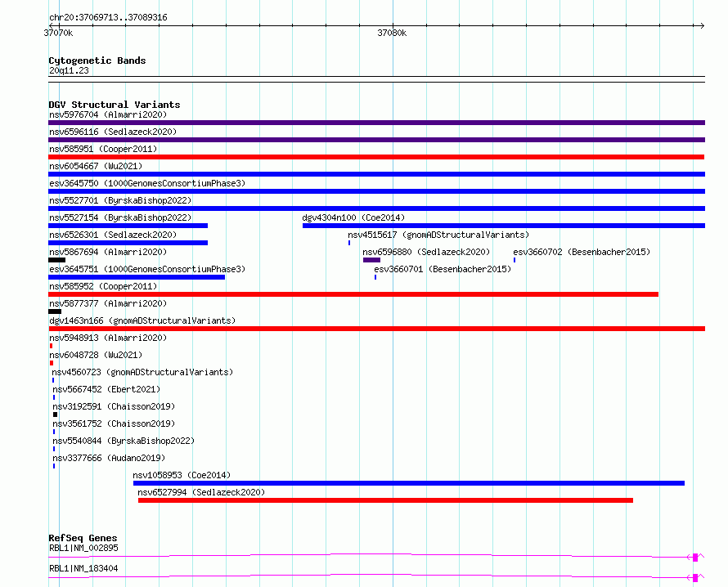Select the blue esv3645751 variant bar
Viewport: 728px width, 587px height.
point(137,277)
